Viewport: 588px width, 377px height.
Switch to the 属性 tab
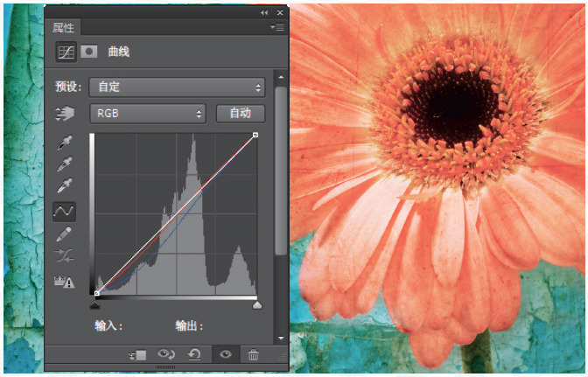pos(64,29)
